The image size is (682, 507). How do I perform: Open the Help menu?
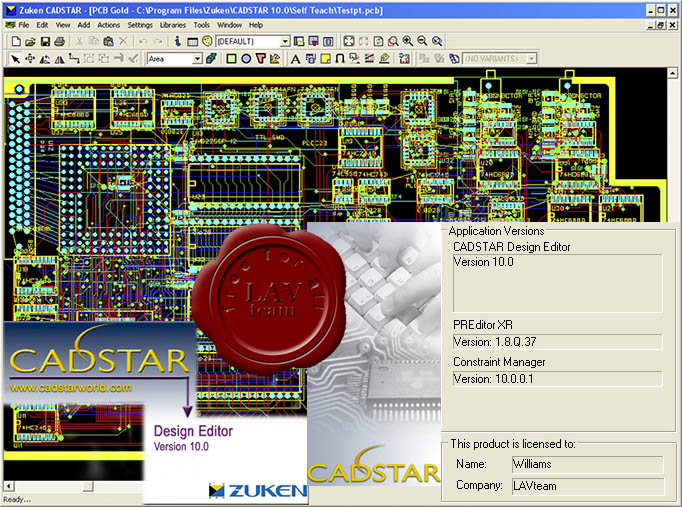(x=256, y=25)
